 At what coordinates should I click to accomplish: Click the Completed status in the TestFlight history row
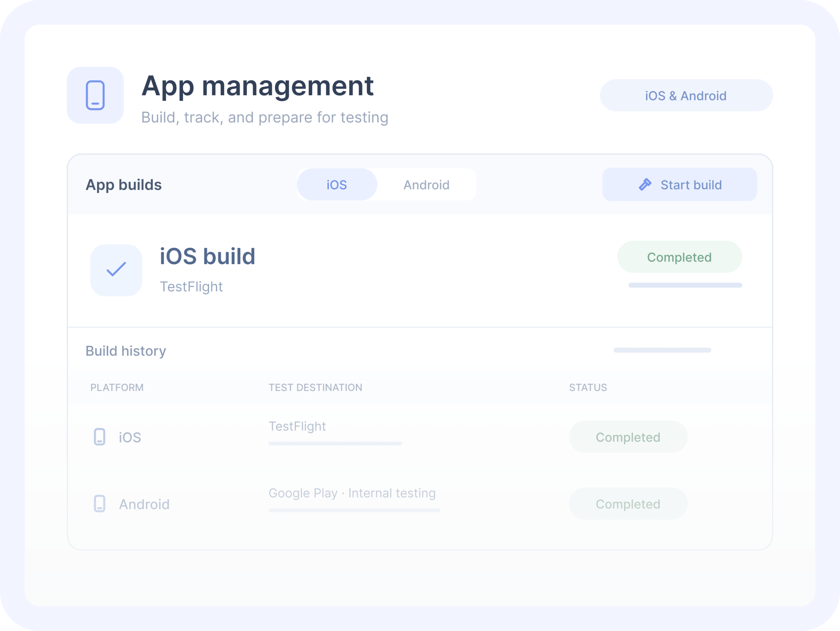628,437
